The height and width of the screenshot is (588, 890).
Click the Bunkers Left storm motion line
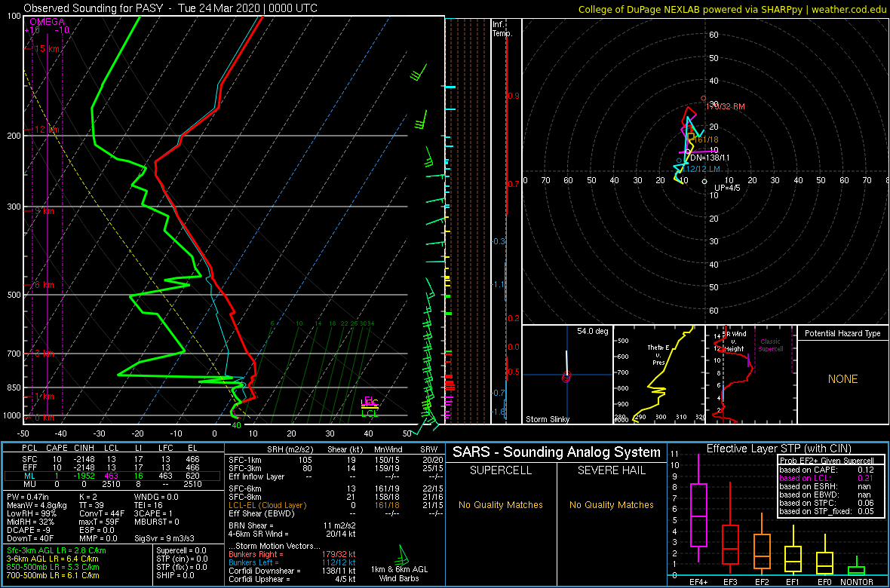click(x=292, y=562)
